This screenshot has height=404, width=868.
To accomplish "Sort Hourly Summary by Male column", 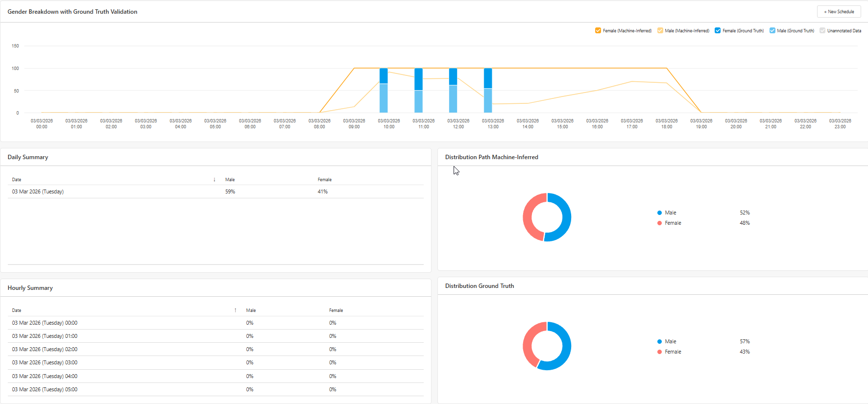I will pyautogui.click(x=251, y=310).
